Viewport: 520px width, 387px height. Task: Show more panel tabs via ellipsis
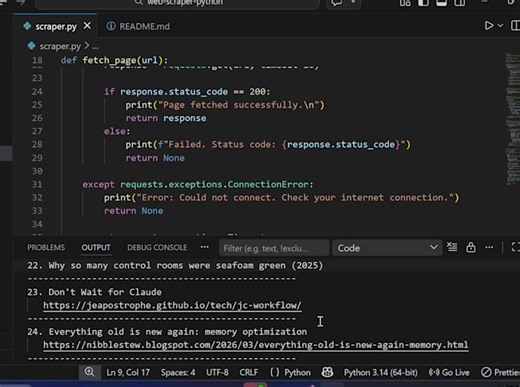pyautogui.click(x=205, y=247)
